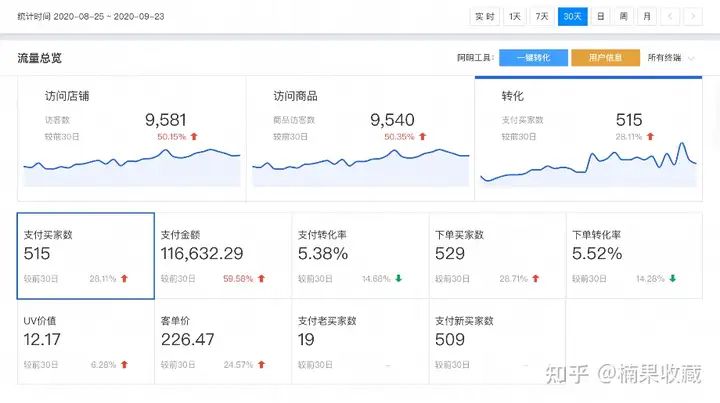This screenshot has width=720, height=403.
Task: Select the 支付金额 metric card
Action: coord(223,256)
